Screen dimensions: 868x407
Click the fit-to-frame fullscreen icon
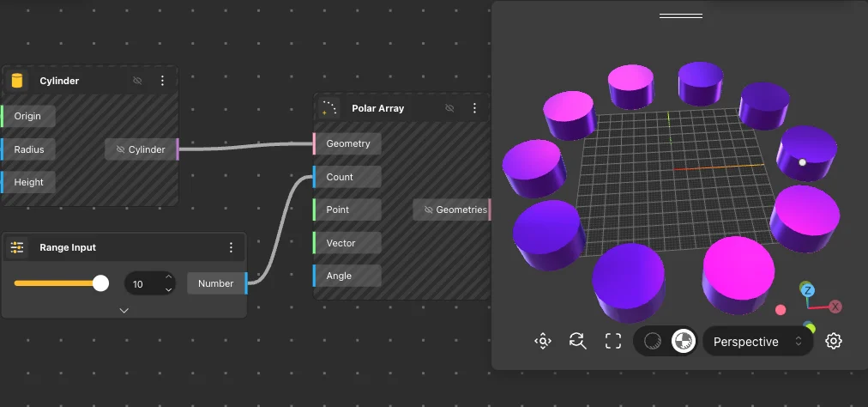click(x=612, y=342)
